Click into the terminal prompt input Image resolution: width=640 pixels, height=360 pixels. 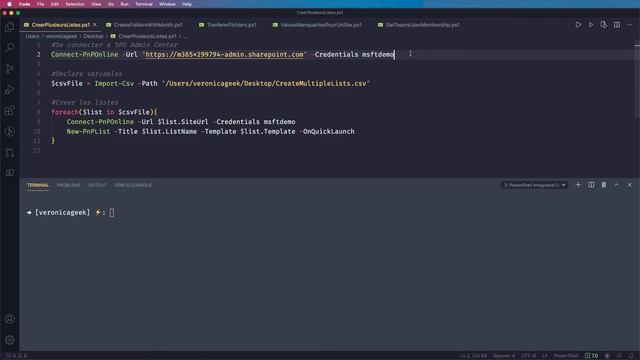[x=112, y=213]
